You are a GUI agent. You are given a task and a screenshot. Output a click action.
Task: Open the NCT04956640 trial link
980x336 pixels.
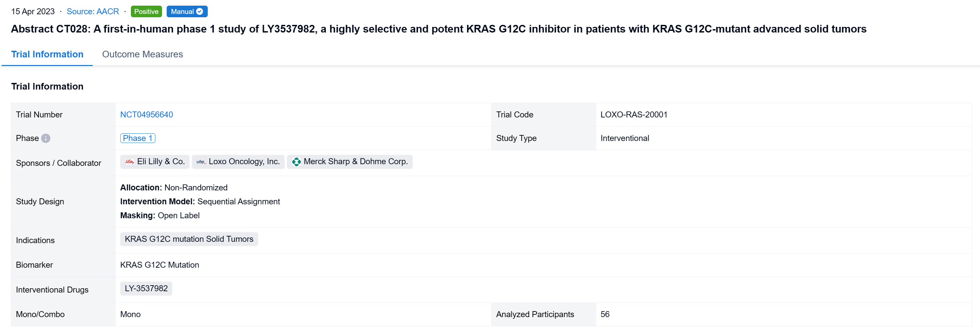(146, 115)
